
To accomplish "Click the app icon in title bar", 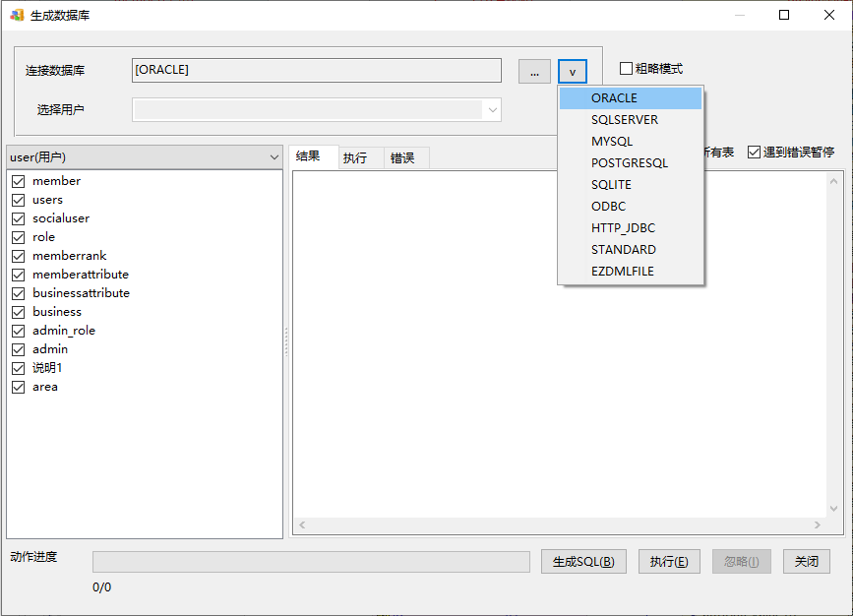I will pyautogui.click(x=17, y=15).
